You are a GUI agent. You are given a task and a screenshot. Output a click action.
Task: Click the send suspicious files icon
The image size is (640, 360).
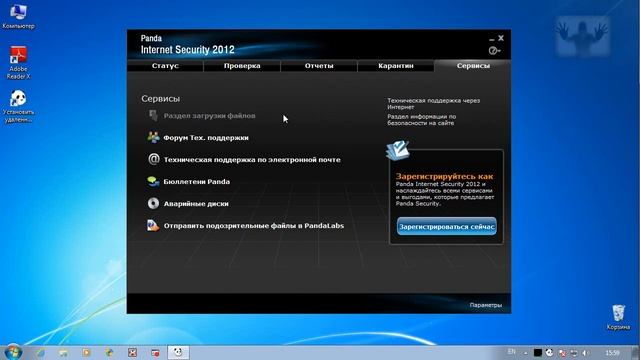pyautogui.click(x=153, y=225)
